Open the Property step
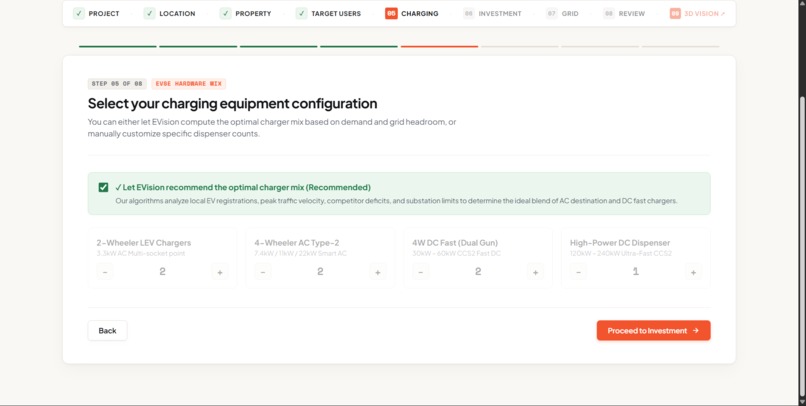The height and width of the screenshot is (406, 806). 246,13
